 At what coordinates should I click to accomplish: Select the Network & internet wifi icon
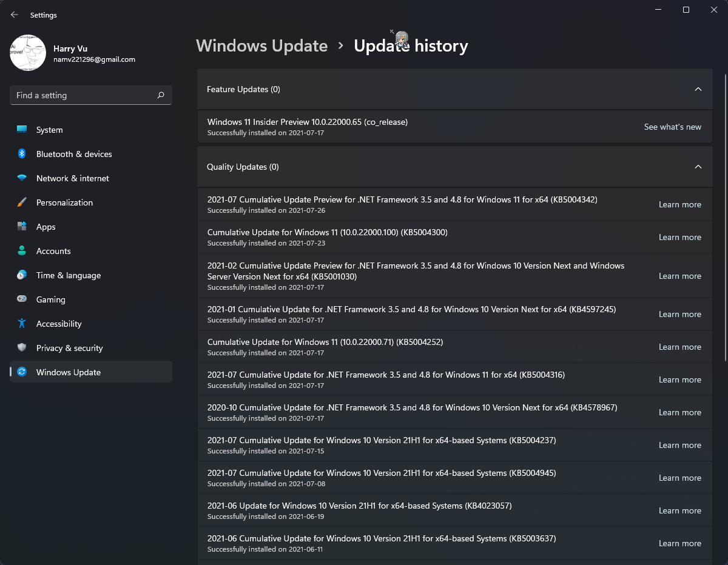click(x=22, y=178)
